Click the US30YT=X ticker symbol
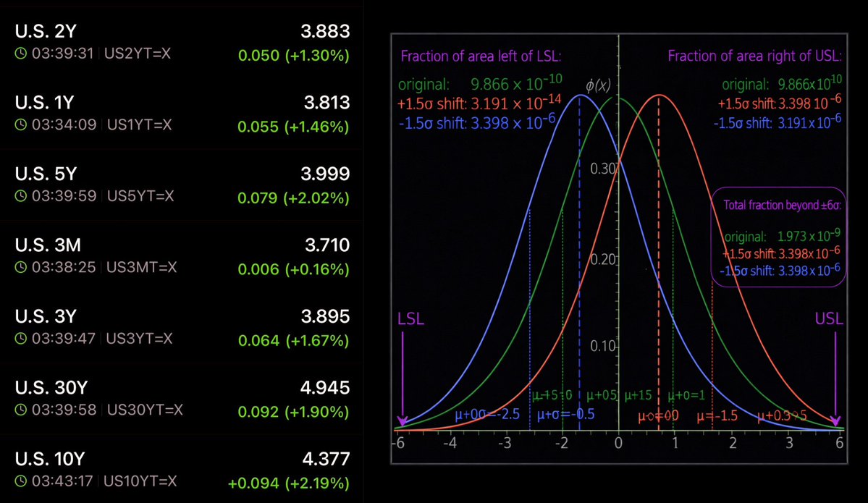This screenshot has height=503, width=868. point(145,410)
